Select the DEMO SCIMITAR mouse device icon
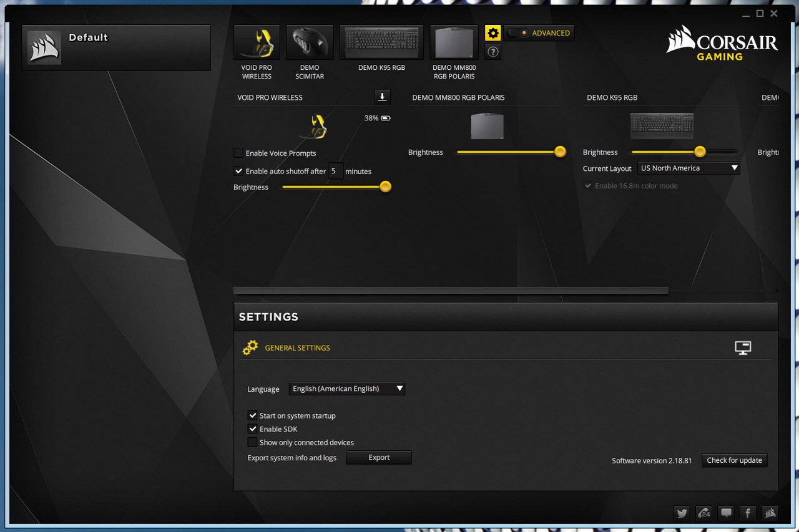 tap(310, 42)
